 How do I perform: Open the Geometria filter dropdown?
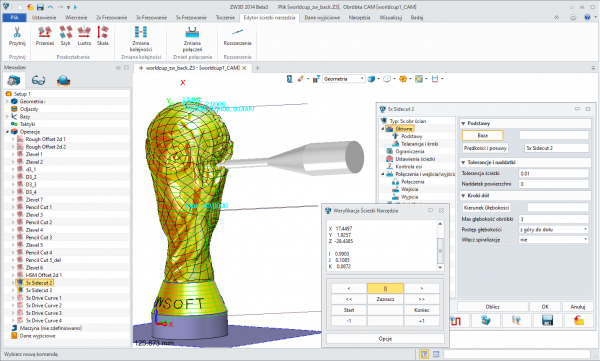click(x=343, y=79)
